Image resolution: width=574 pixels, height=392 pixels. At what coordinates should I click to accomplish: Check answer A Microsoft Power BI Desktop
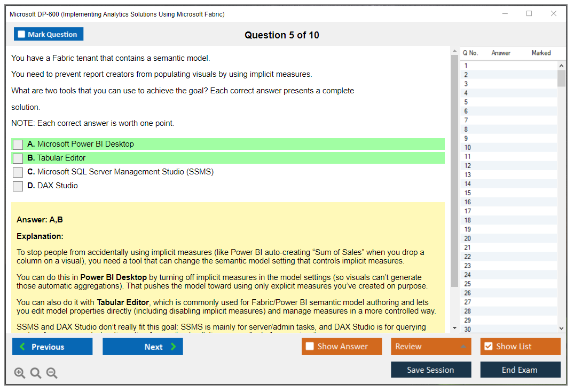[18, 144]
